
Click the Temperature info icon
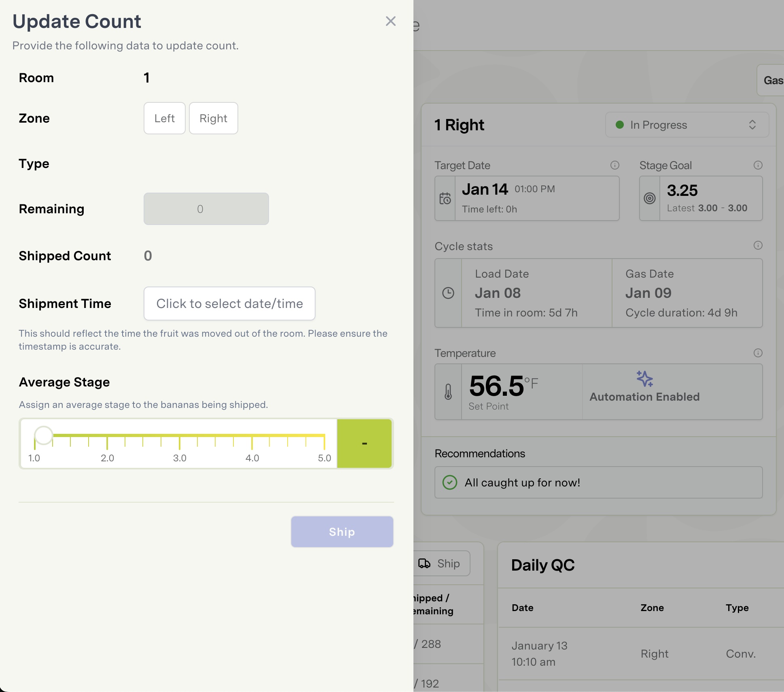(x=758, y=353)
